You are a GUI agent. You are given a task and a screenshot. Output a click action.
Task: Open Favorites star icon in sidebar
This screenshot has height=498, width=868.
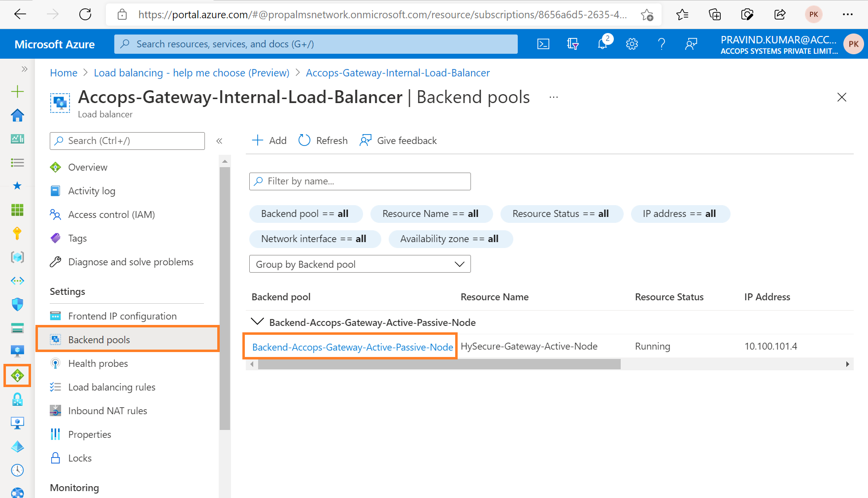point(17,186)
